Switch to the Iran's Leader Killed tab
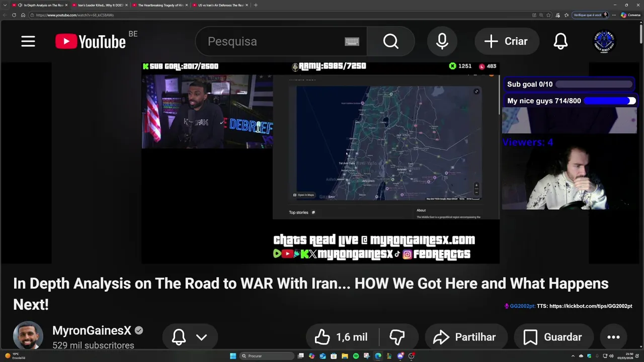This screenshot has height=362, width=644. 100,5
